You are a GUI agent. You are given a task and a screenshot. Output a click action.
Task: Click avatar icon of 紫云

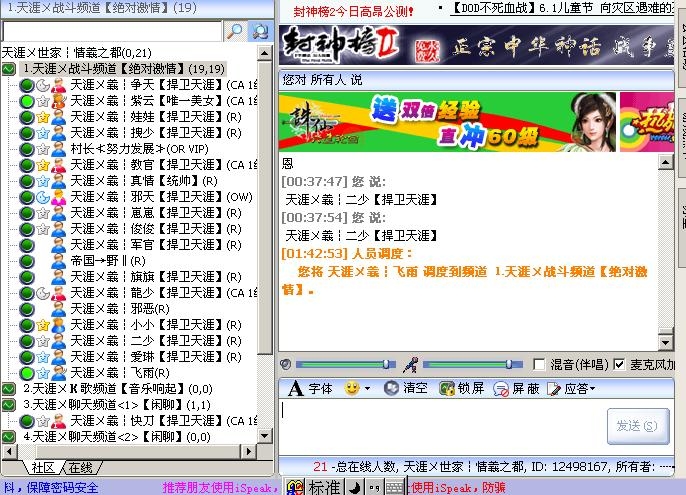59,101
